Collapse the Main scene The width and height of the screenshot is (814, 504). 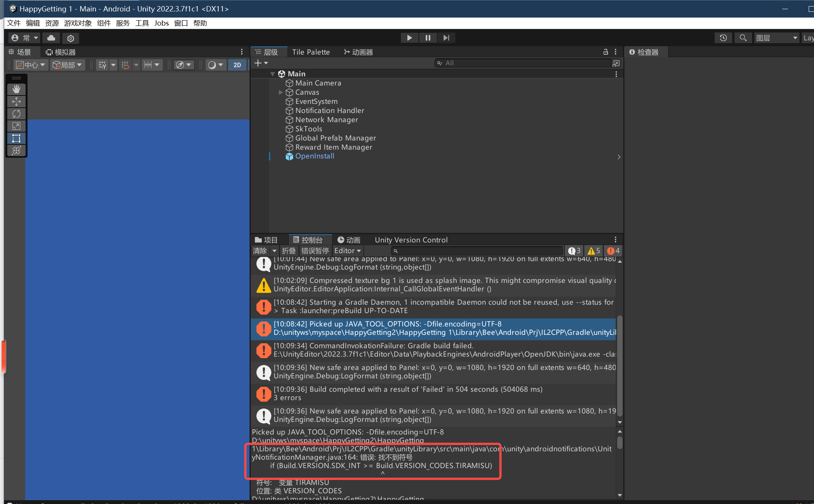click(x=272, y=74)
